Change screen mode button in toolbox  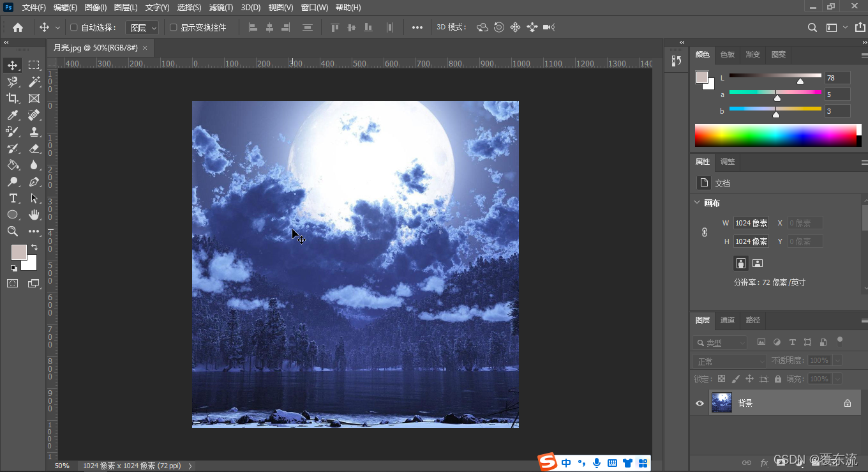click(x=34, y=283)
